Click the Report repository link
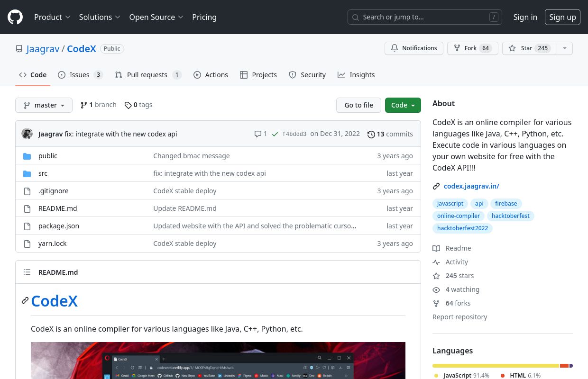This screenshot has width=588, height=379. click(459, 317)
